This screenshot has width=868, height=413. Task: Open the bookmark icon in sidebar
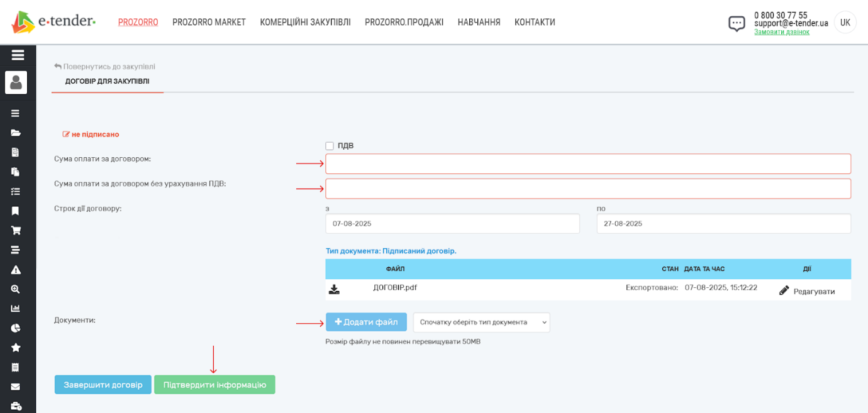point(16,211)
